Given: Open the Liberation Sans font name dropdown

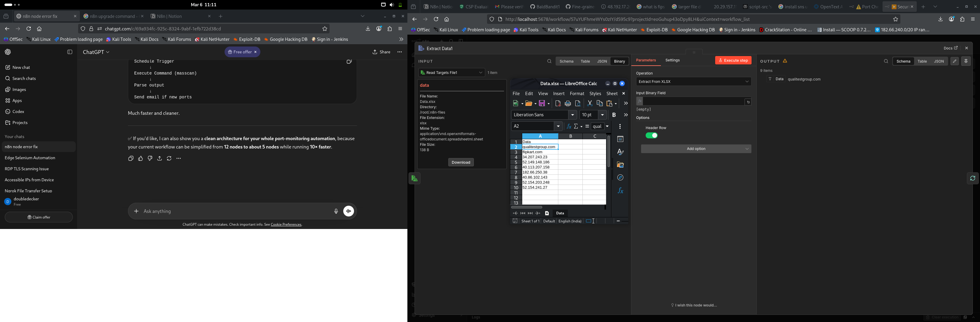Looking at the screenshot, I should (544, 115).
